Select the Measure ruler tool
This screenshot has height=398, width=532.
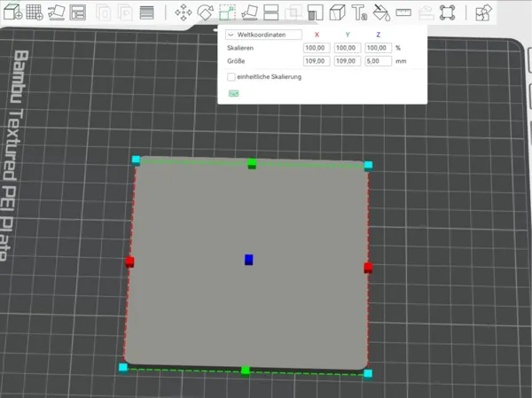(x=403, y=13)
